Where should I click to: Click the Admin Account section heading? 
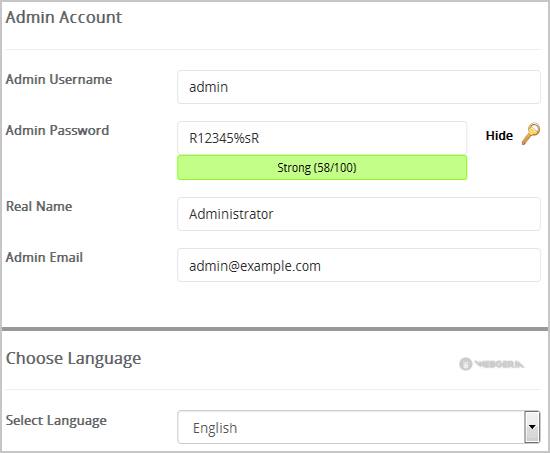[x=64, y=17]
